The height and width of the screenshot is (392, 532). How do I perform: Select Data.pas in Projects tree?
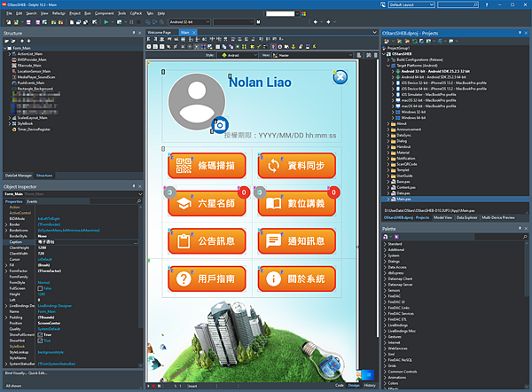[x=403, y=193]
